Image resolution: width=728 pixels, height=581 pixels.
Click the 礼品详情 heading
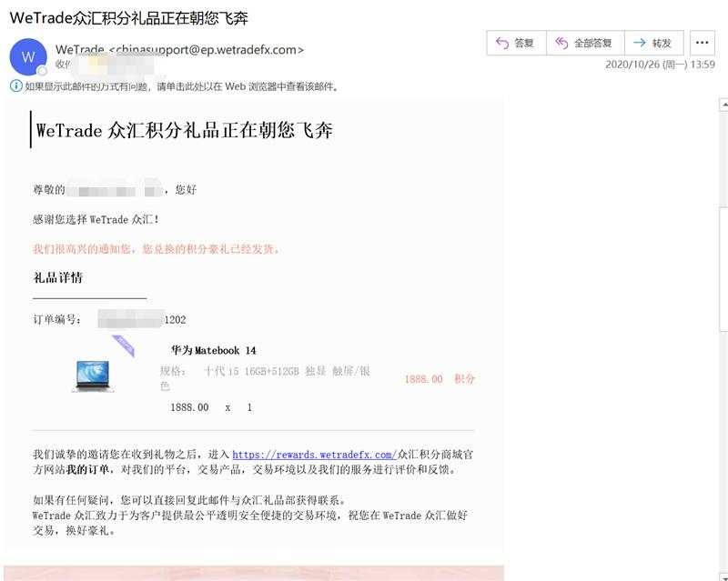(x=58, y=277)
